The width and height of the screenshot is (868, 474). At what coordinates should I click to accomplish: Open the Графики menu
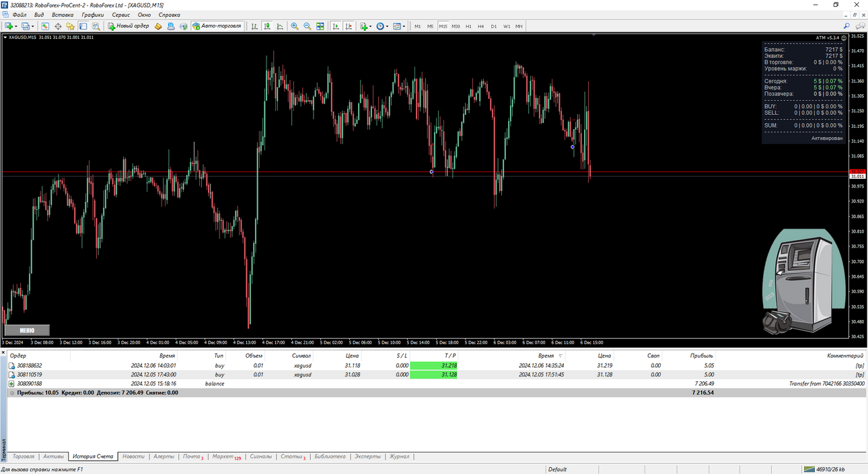92,15
